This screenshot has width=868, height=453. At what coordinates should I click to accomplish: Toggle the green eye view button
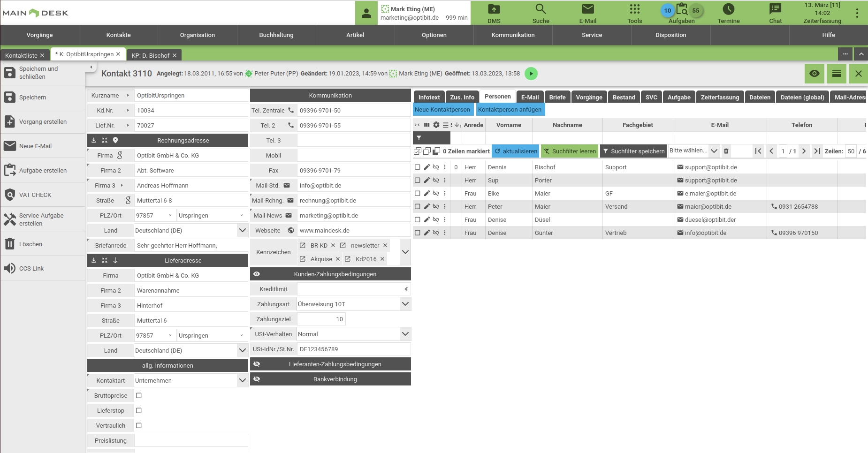tap(814, 74)
